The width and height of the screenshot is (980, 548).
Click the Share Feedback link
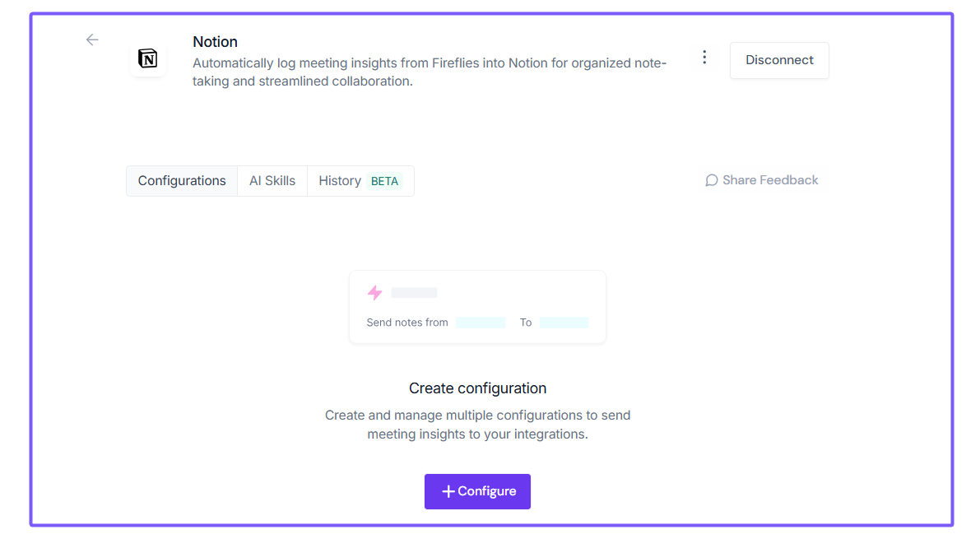pyautogui.click(x=762, y=180)
